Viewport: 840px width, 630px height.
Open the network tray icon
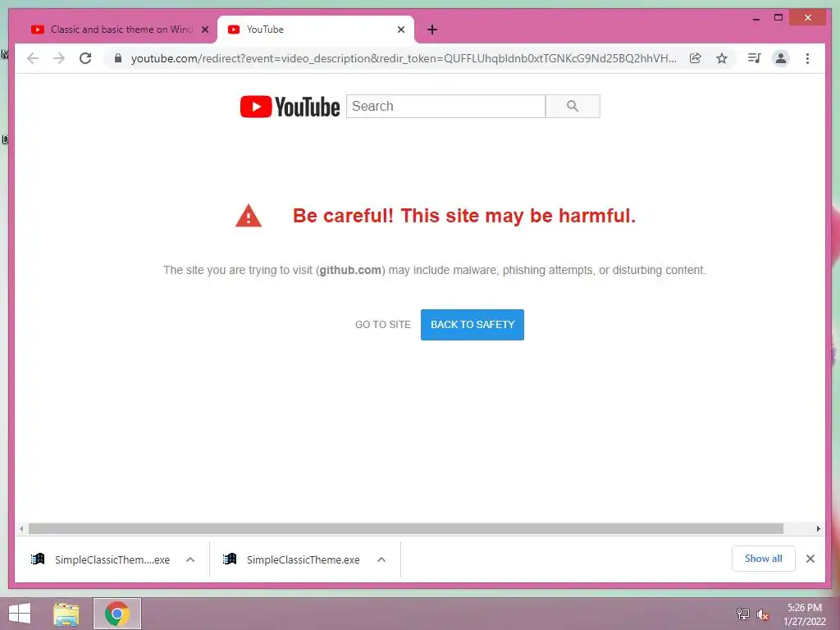click(x=743, y=614)
